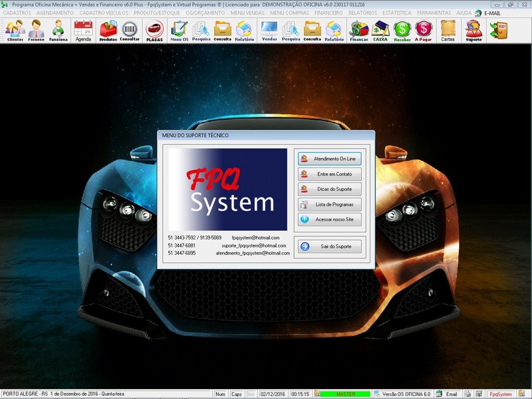Click the Lista de Programas button
The height and width of the screenshot is (399, 532).
(x=329, y=205)
